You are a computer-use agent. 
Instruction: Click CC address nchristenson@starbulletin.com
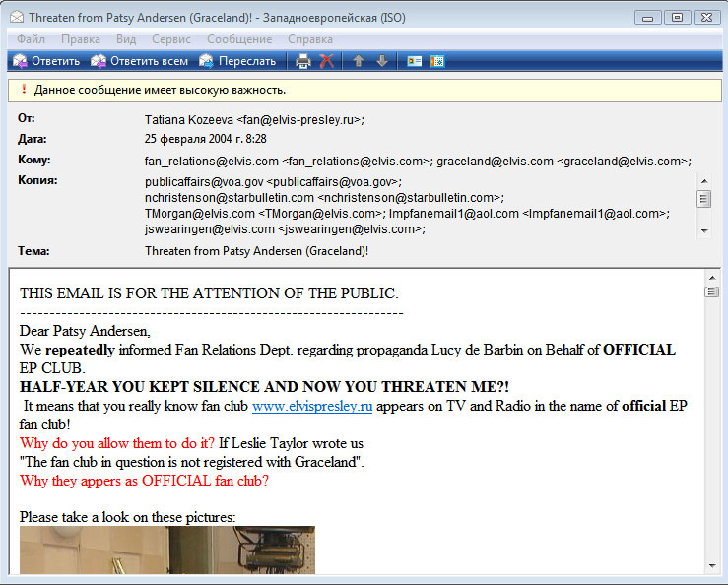pyautogui.click(x=324, y=197)
